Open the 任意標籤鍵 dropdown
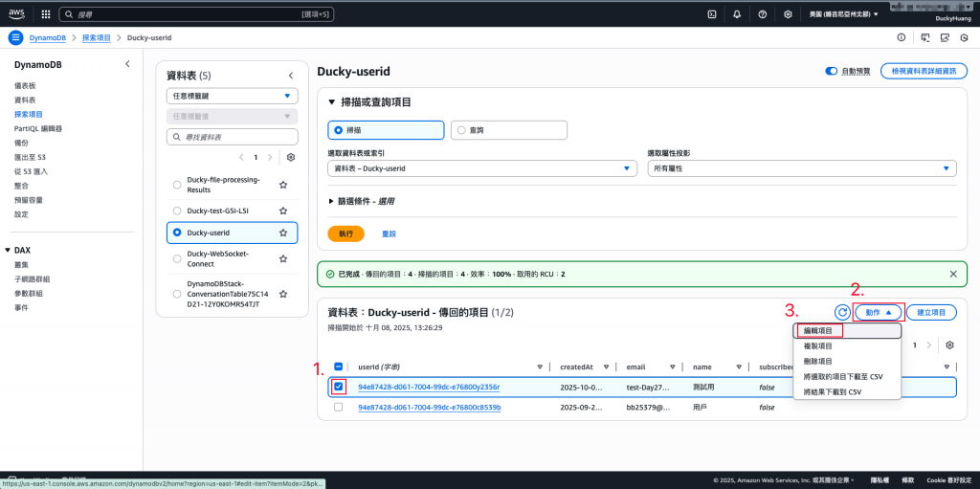Viewport: 980px width, 489px height. (x=232, y=96)
